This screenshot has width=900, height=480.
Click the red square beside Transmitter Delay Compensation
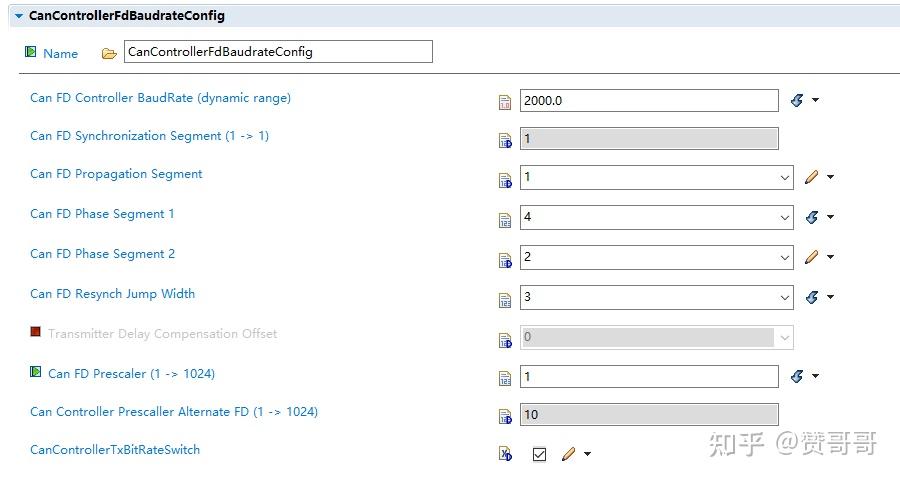click(36, 332)
